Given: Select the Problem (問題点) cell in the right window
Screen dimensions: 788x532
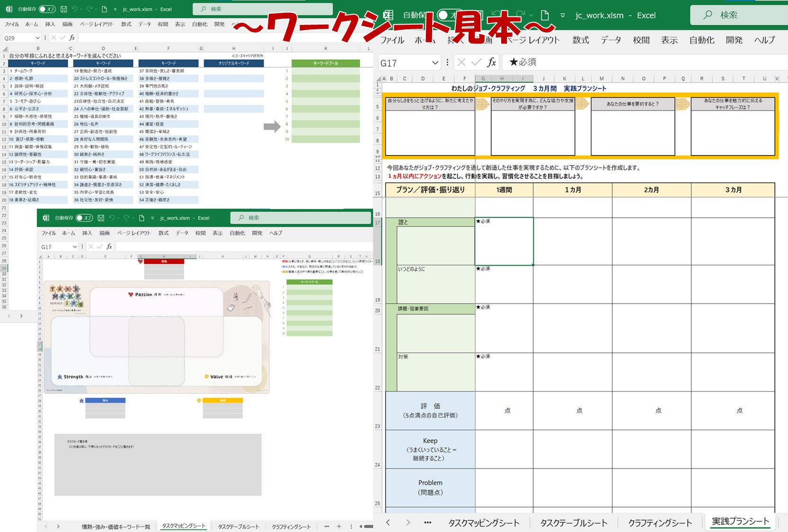Looking at the screenshot, I should click(430, 488).
